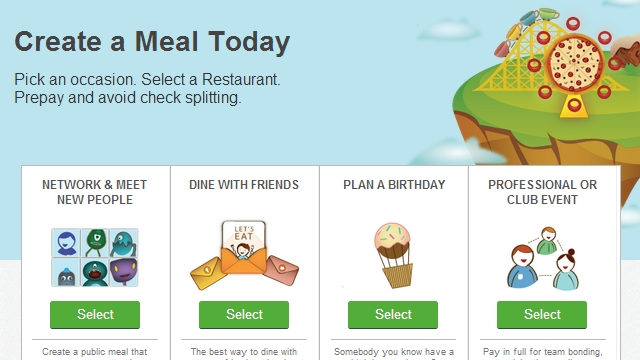Click the Pick an occasion subtitle text

tap(147, 88)
